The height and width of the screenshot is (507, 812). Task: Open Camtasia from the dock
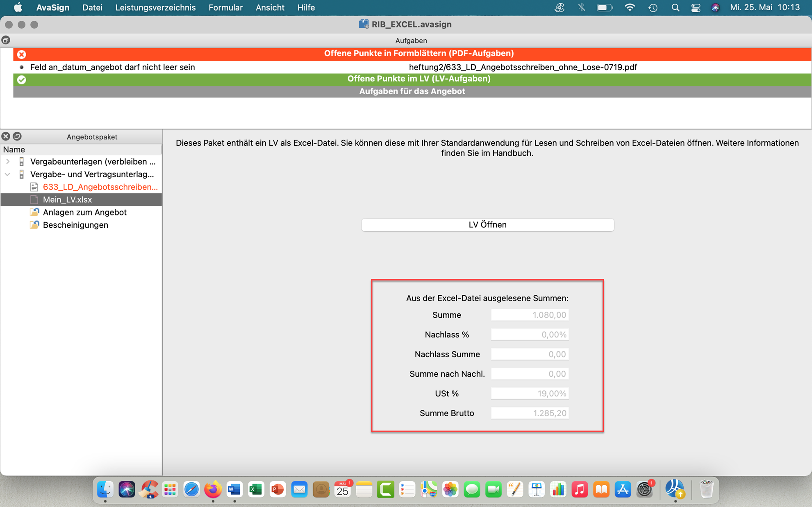pos(385,489)
